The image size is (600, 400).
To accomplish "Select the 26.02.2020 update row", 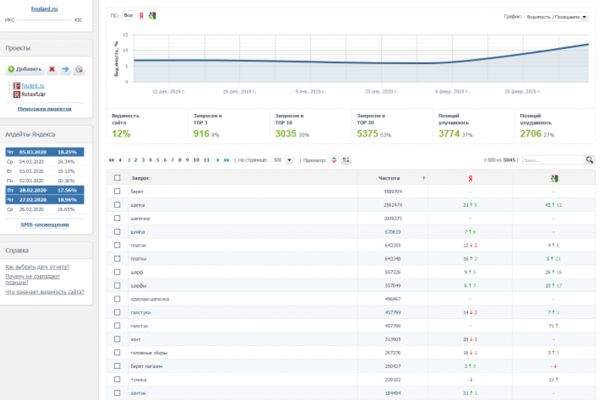I will pyautogui.click(x=45, y=209).
